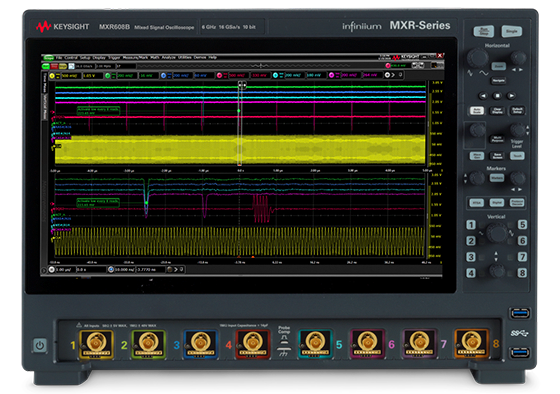The height and width of the screenshot is (394, 560).
Task: Tap the front-panel power button
Action: click(x=40, y=345)
